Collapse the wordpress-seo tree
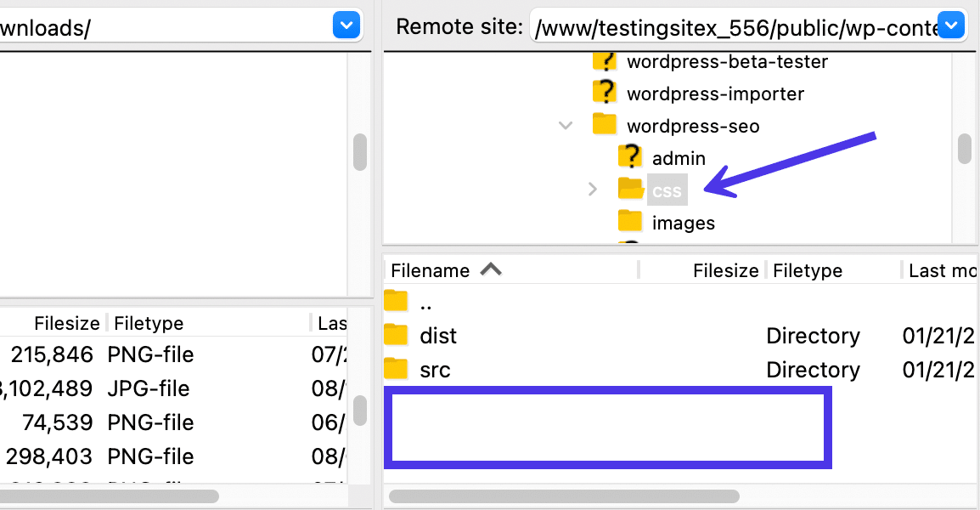This screenshot has width=980, height=510. pyautogui.click(x=566, y=125)
